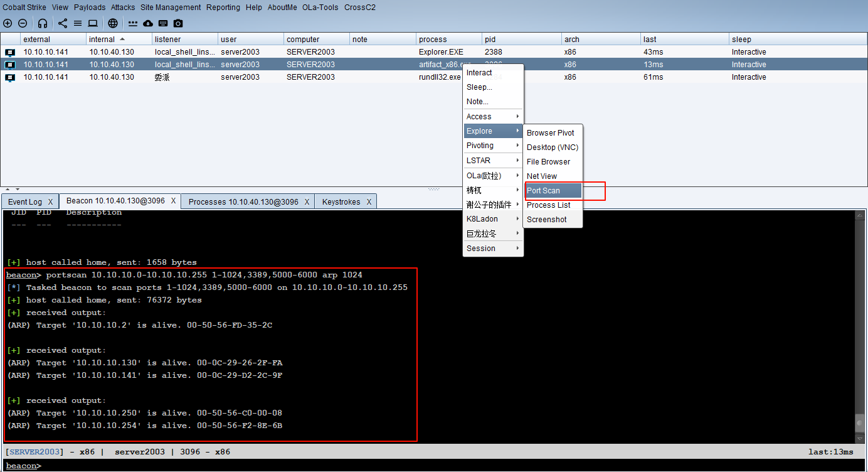Open screenshots via camera toolbar icon

(x=178, y=23)
